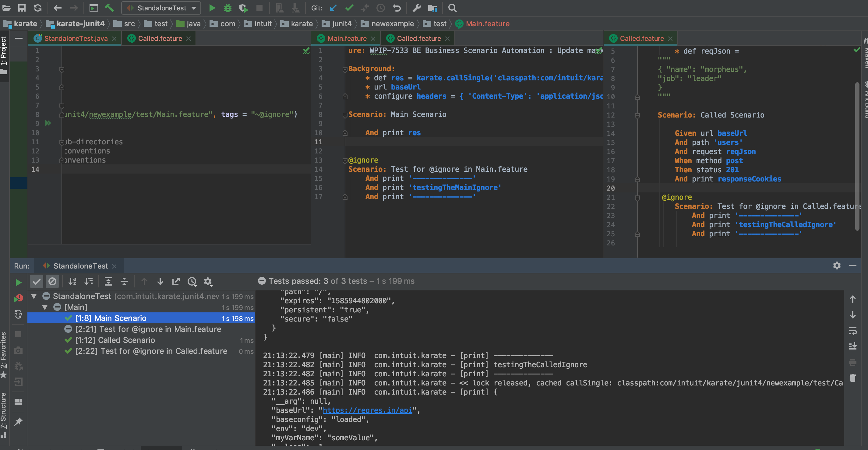Open the 2: Favorites tool window
Screen dimensions: 868x450
click(4, 355)
